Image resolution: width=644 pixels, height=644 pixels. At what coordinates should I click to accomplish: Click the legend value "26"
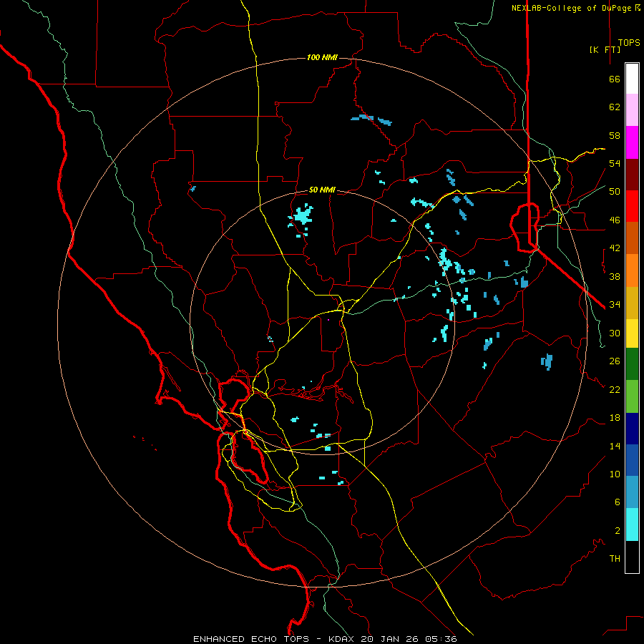tap(615, 361)
